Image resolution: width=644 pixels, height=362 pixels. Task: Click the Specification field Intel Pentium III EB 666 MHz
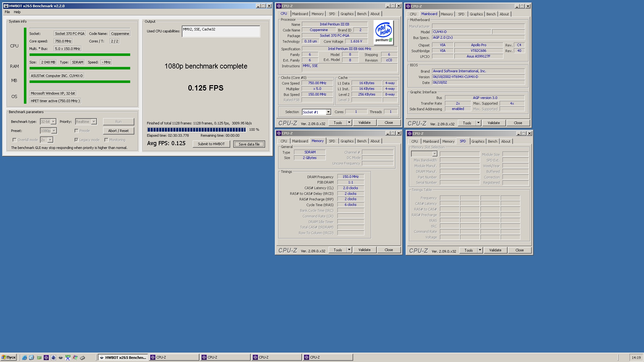[x=350, y=49]
